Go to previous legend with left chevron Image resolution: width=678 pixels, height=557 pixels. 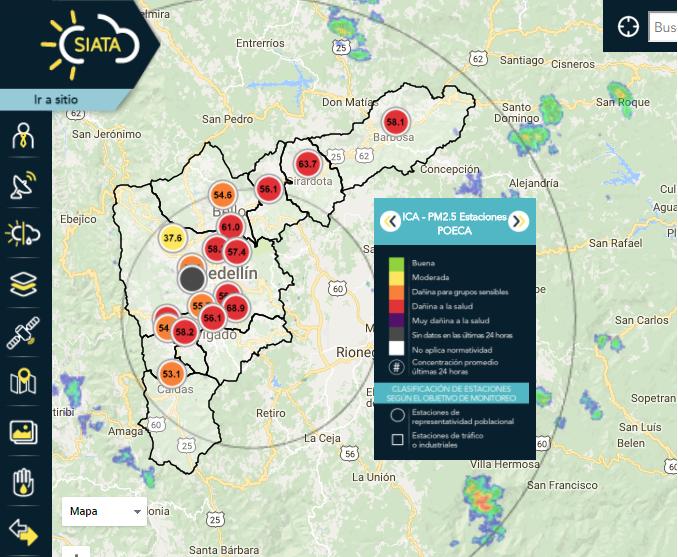click(x=390, y=221)
